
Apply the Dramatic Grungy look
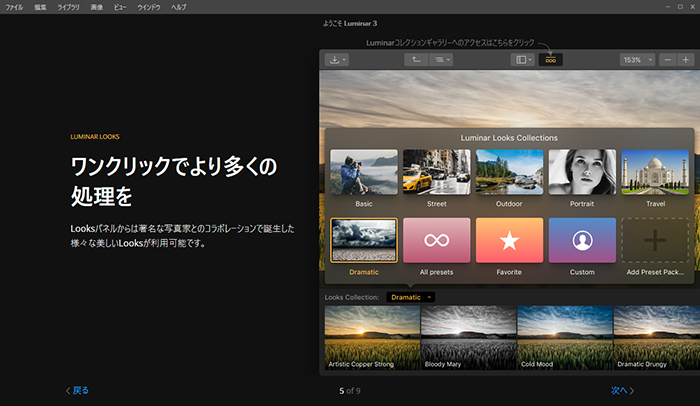[x=657, y=338]
